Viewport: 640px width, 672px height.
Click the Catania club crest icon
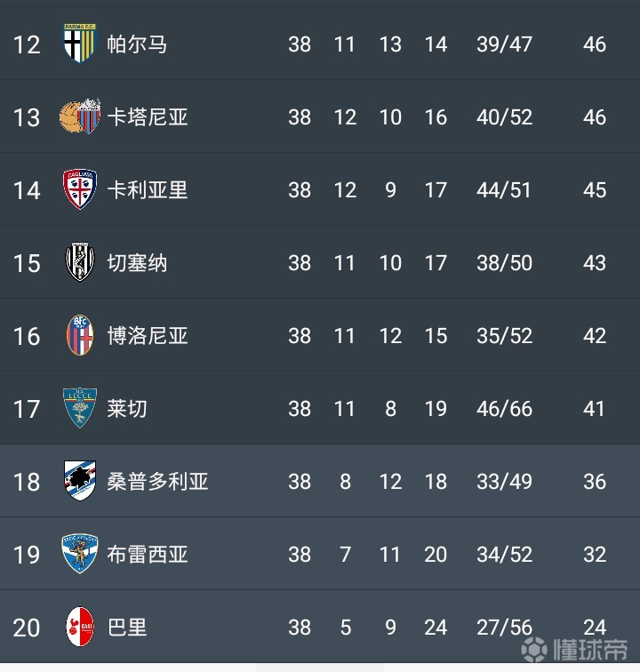click(x=79, y=116)
